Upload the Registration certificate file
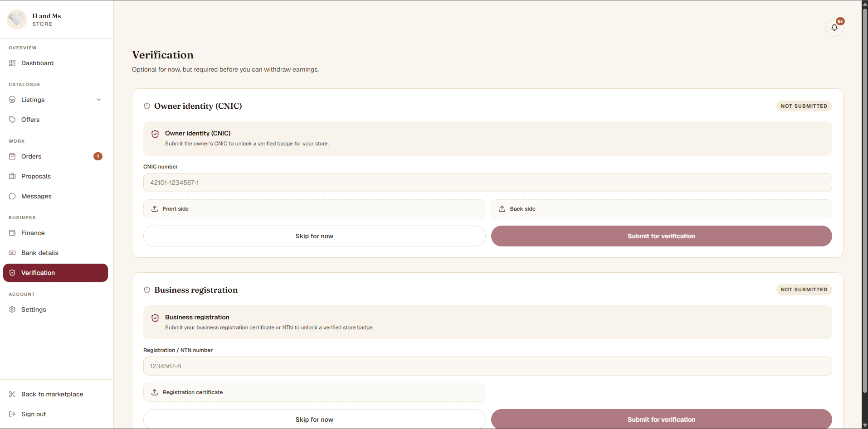868x429 pixels. point(314,392)
